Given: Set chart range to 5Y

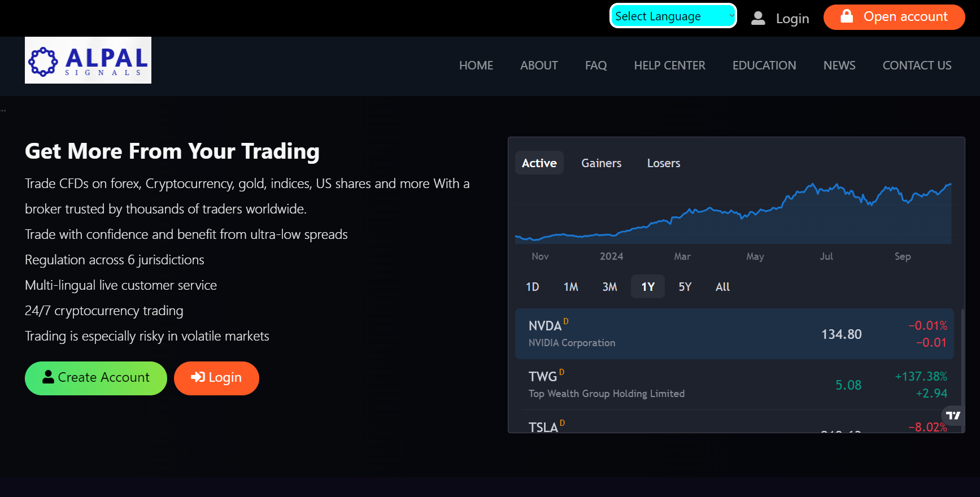Looking at the screenshot, I should click(x=685, y=287).
